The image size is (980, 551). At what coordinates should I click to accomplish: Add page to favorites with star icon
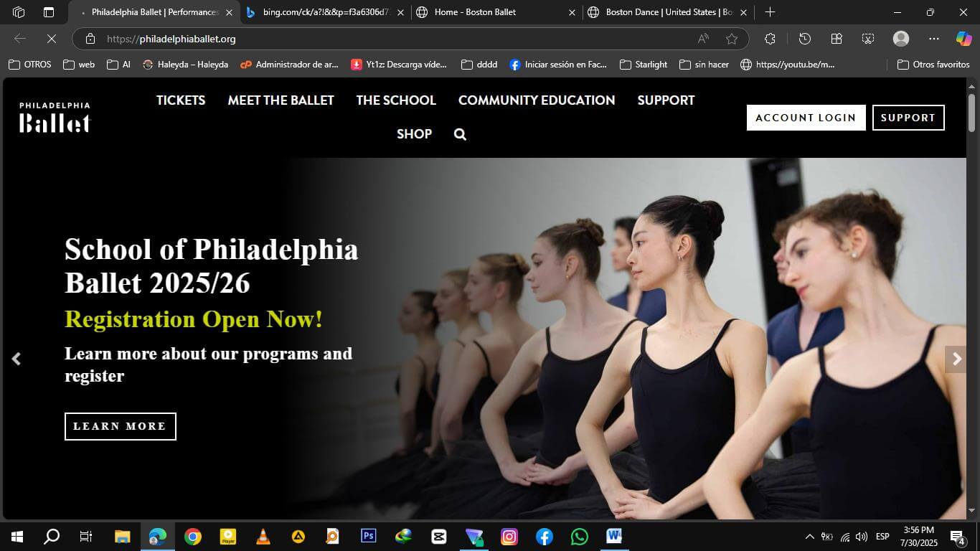[x=731, y=39]
